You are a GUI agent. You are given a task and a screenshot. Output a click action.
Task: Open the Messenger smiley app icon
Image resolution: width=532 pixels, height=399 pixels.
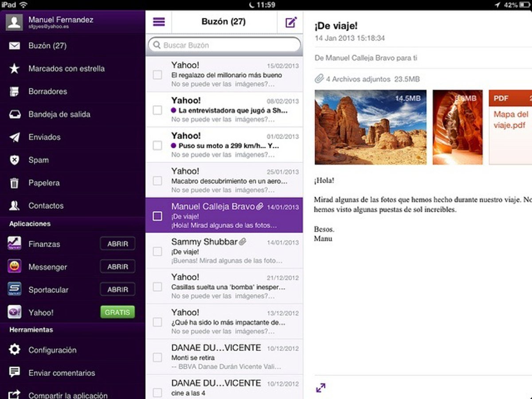tap(15, 267)
